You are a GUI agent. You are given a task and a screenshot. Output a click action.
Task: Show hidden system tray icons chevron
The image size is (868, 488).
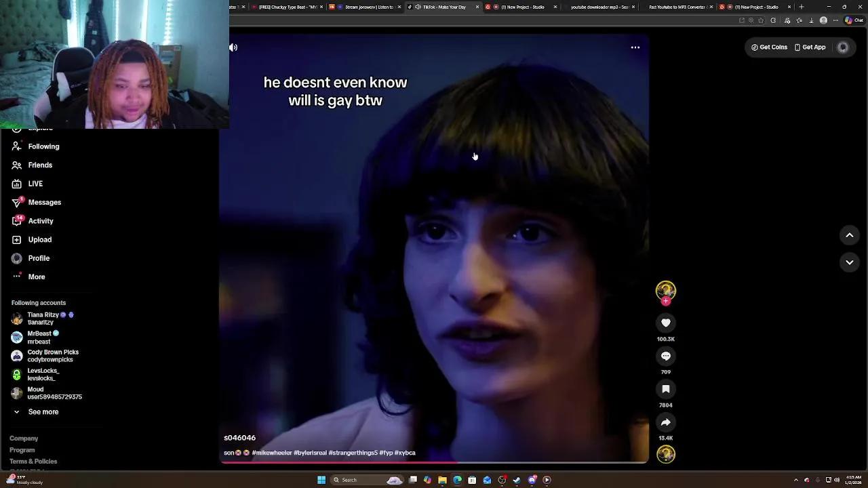[x=796, y=480]
